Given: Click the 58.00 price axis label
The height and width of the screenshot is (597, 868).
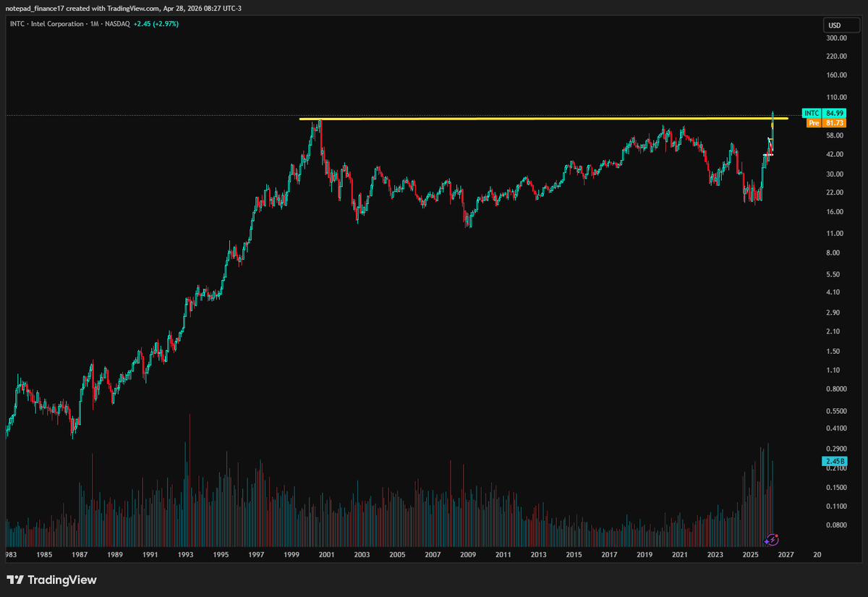Looking at the screenshot, I should coord(835,135).
